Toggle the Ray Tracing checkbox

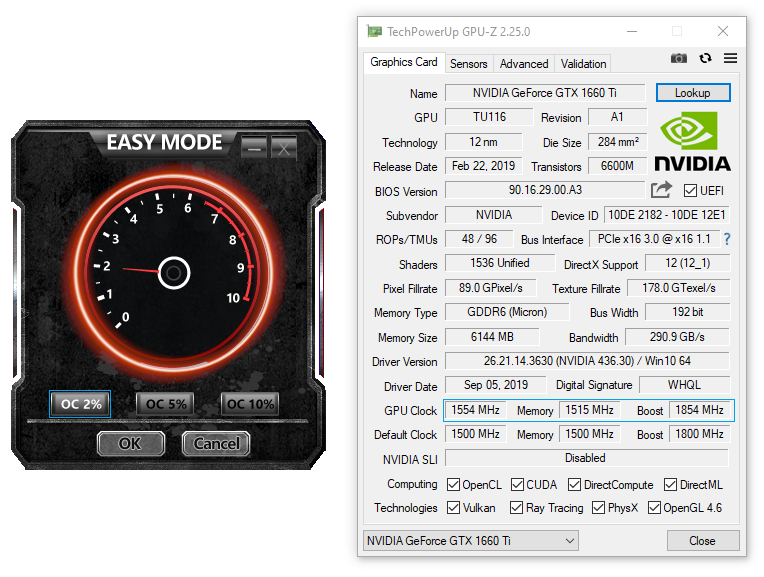pos(516,507)
